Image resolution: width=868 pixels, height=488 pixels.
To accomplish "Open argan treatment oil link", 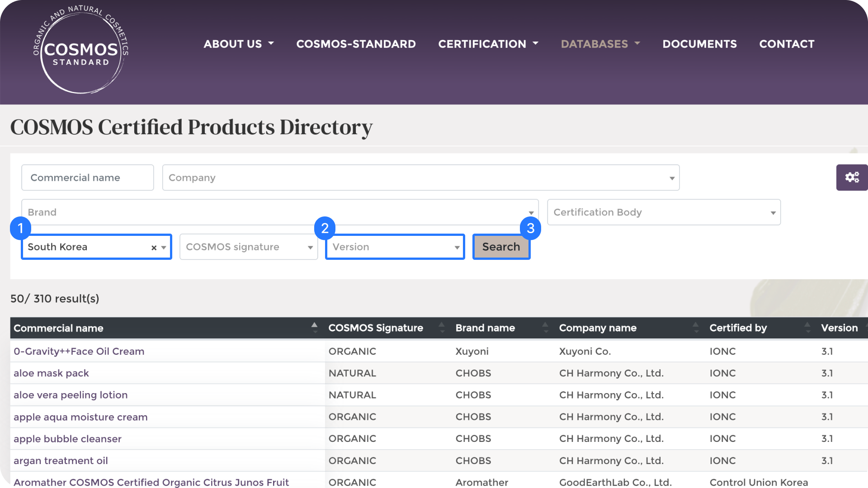I will click(61, 461).
